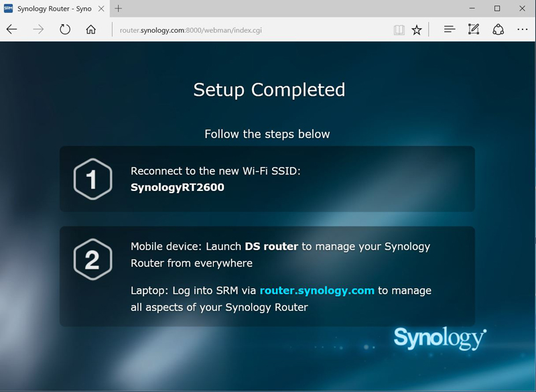Open a new browser tab
Screen dimensions: 536x392
tap(119, 9)
